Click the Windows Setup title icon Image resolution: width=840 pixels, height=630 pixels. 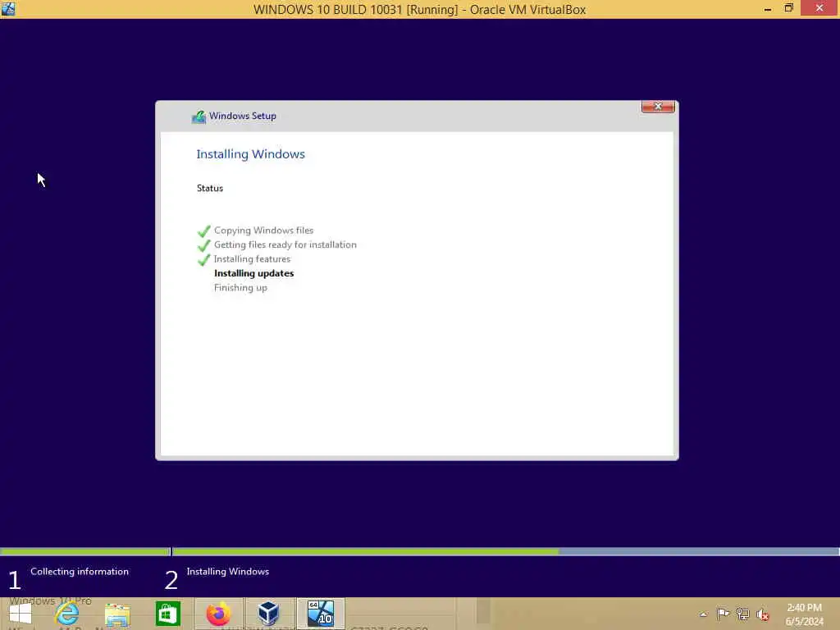199,116
